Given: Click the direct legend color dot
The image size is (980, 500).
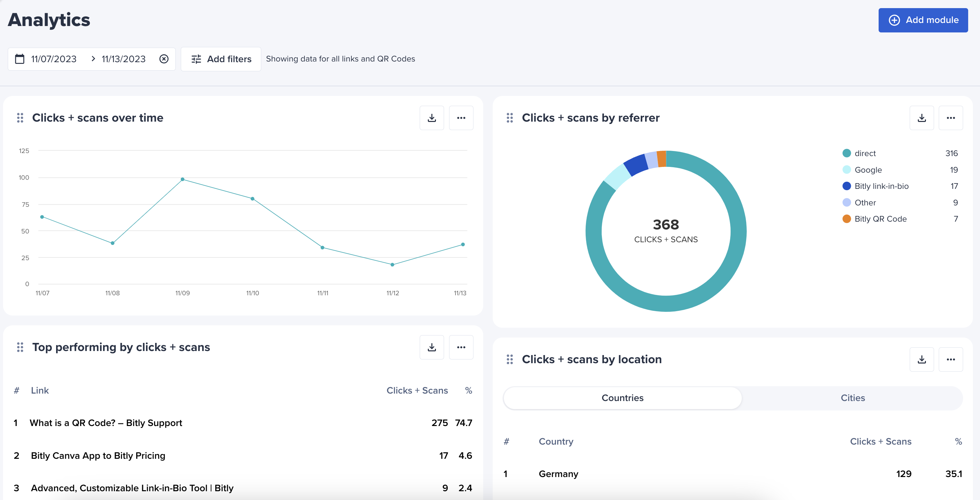Looking at the screenshot, I should (846, 153).
